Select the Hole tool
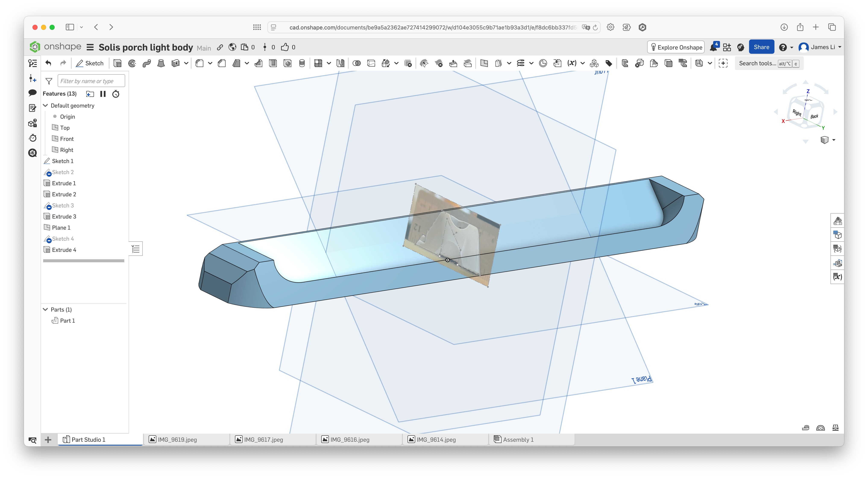 pyautogui.click(x=287, y=63)
